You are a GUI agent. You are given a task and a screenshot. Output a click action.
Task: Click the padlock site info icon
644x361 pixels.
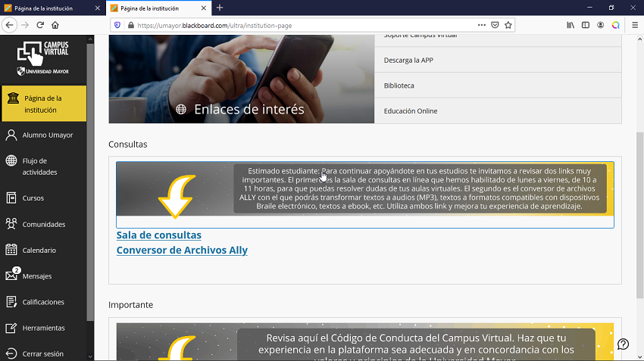click(x=131, y=25)
